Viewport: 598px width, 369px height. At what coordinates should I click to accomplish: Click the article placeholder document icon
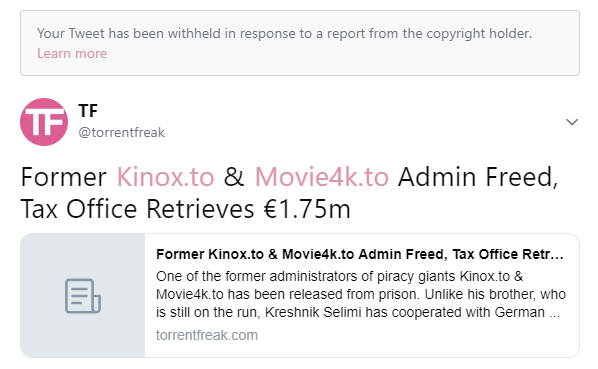[83, 296]
